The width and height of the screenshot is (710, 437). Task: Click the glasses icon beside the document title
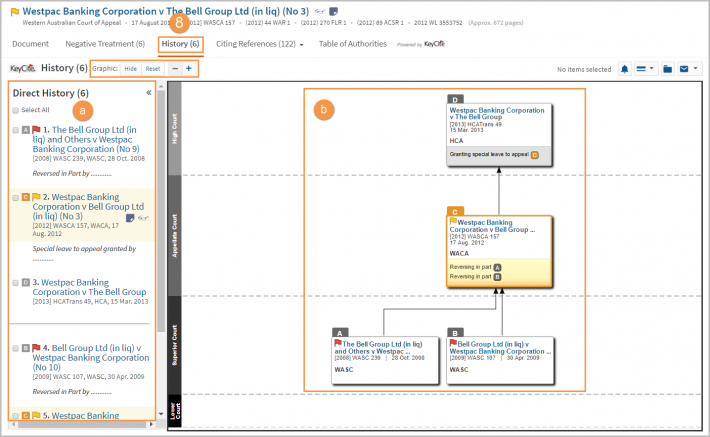pyautogui.click(x=320, y=11)
